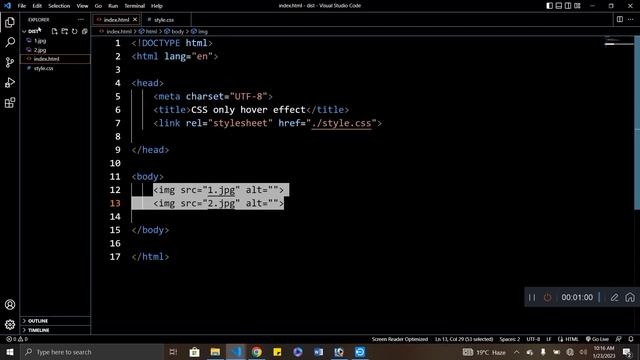
Task: Open the Explorer view icon
Action: (x=10, y=22)
